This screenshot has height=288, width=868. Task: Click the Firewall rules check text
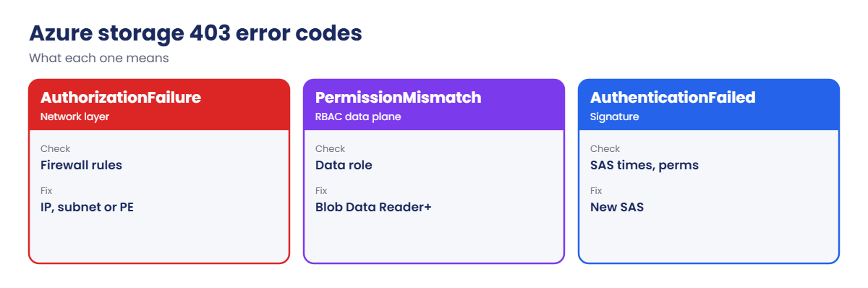tap(81, 165)
